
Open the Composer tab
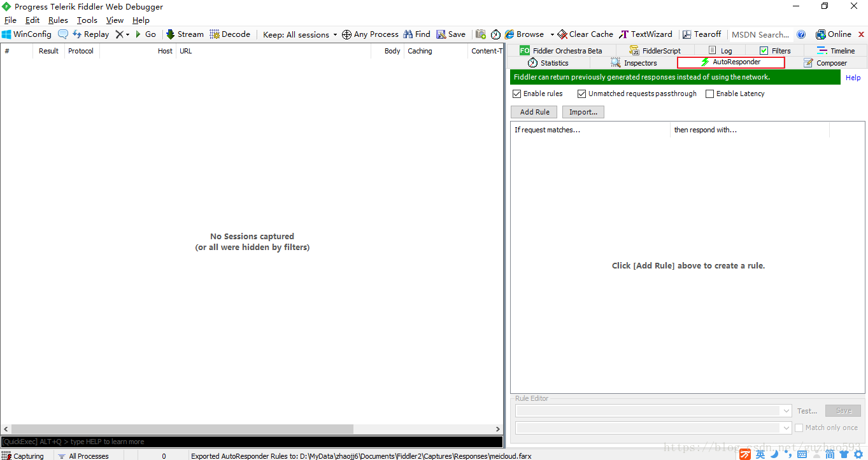[825, 62]
